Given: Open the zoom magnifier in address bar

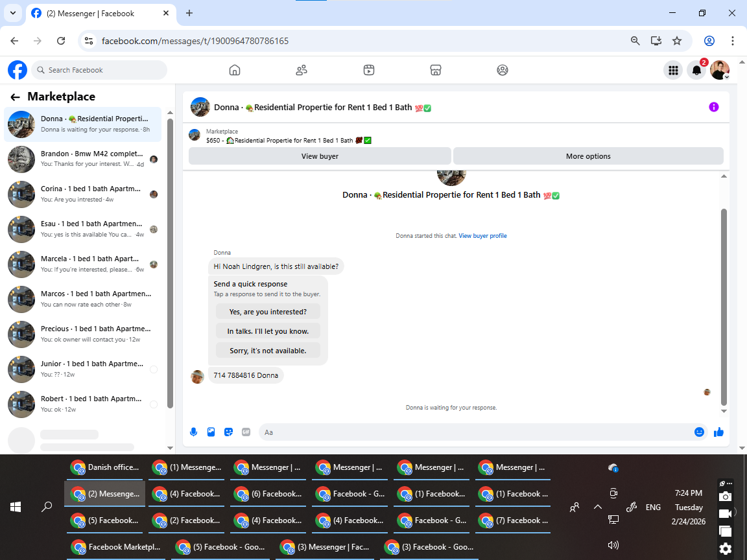Looking at the screenshot, I should [x=635, y=41].
